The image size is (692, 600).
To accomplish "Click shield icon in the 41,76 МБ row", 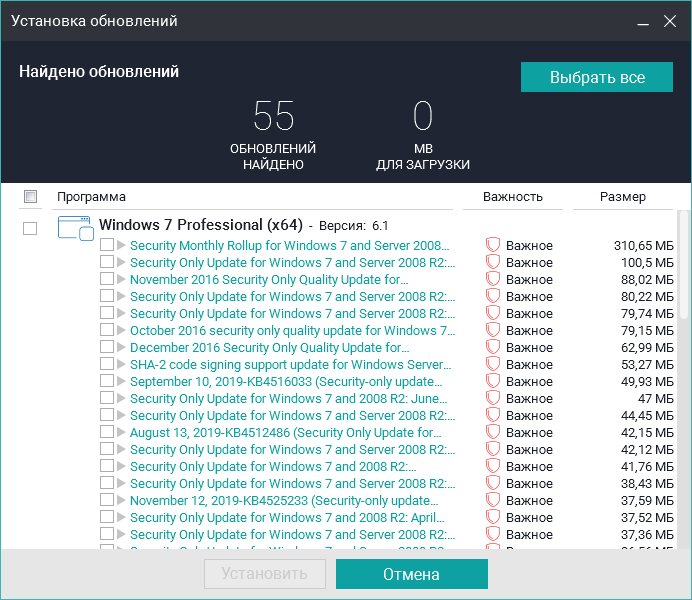I will 493,466.
